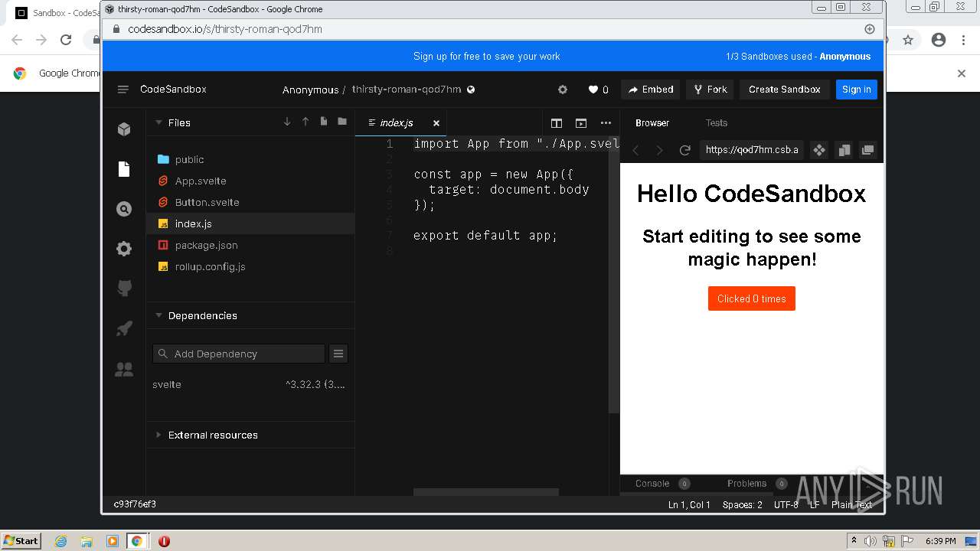Close the index.js editor tab

pos(436,123)
